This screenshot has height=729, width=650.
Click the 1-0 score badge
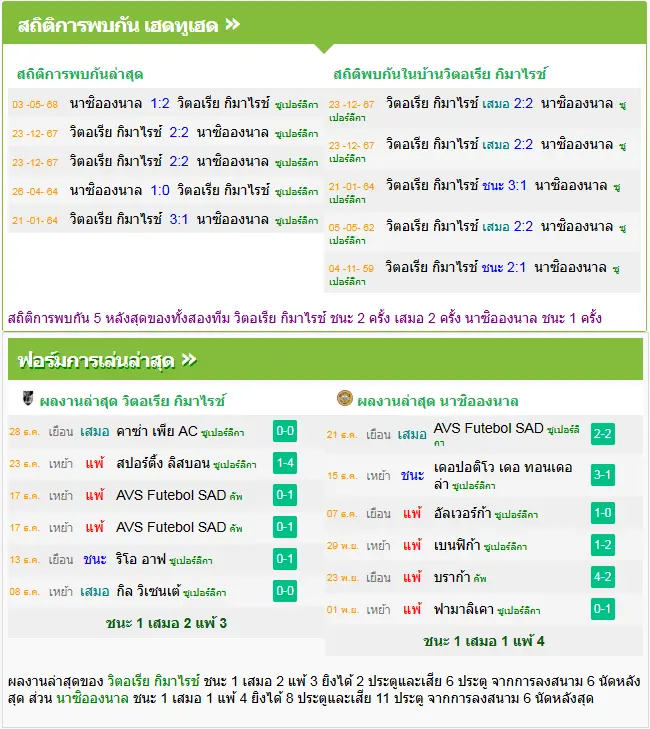[x=603, y=513]
